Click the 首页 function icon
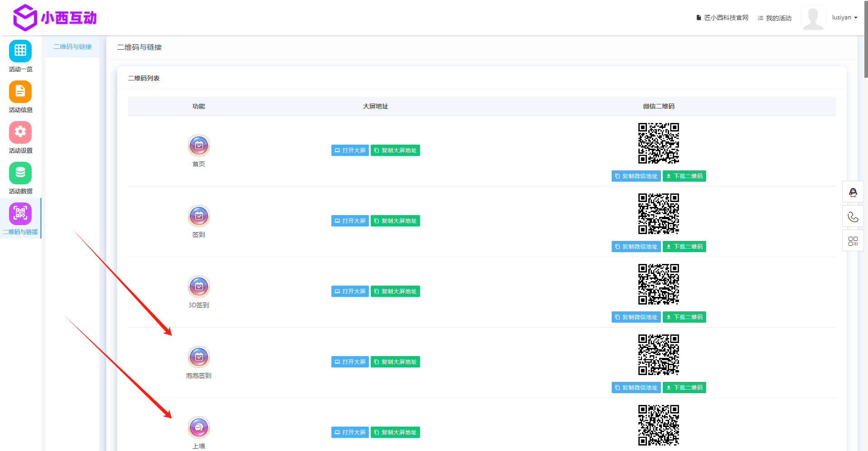This screenshot has width=868, height=451. click(199, 146)
